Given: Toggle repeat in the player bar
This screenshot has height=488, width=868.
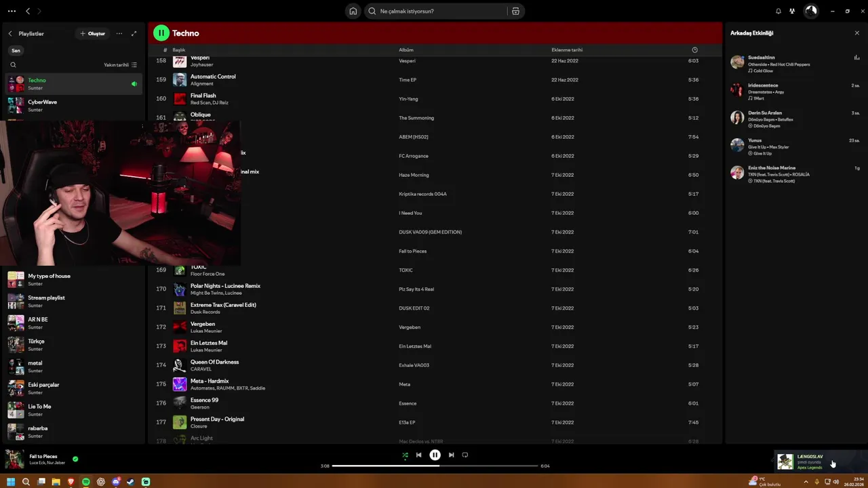Looking at the screenshot, I should pyautogui.click(x=465, y=455).
